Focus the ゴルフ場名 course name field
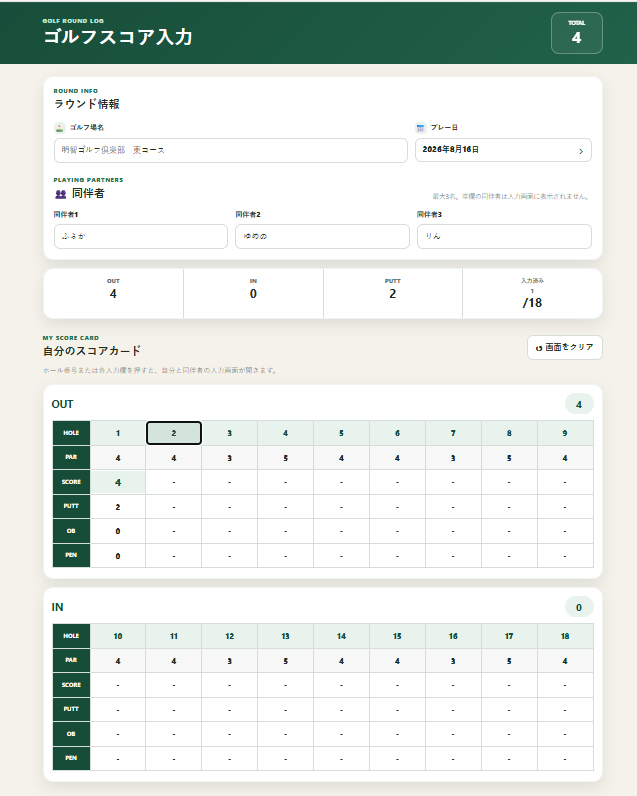This screenshot has height=796, width=637. click(x=231, y=150)
